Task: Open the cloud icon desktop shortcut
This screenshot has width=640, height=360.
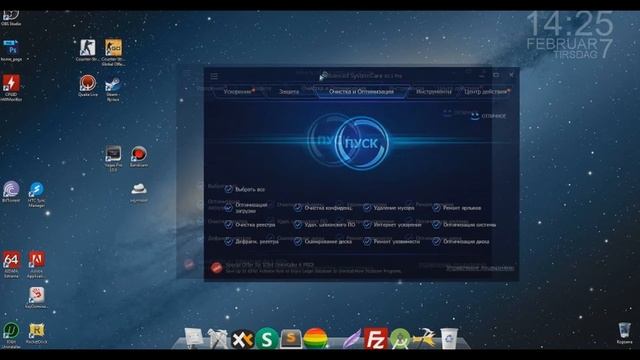Action: point(139,192)
